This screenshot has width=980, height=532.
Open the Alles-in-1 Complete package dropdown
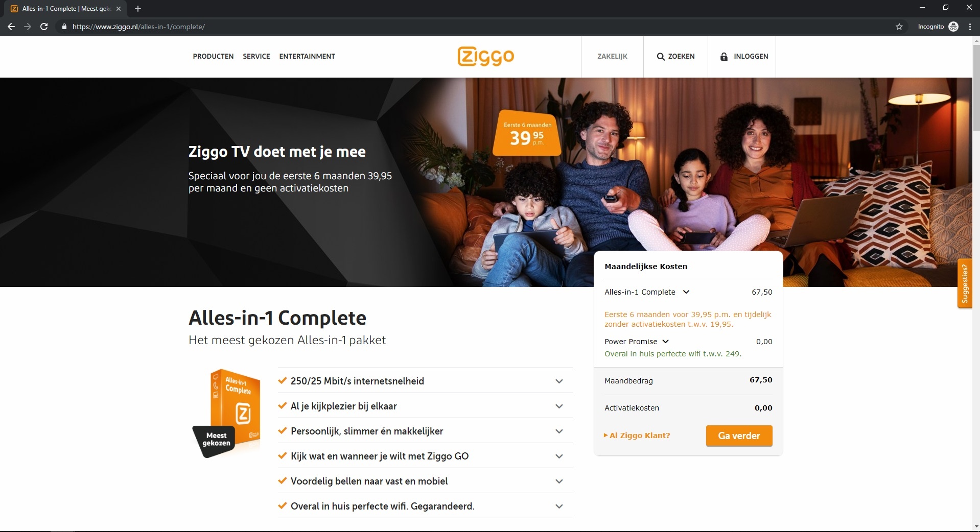(x=647, y=292)
